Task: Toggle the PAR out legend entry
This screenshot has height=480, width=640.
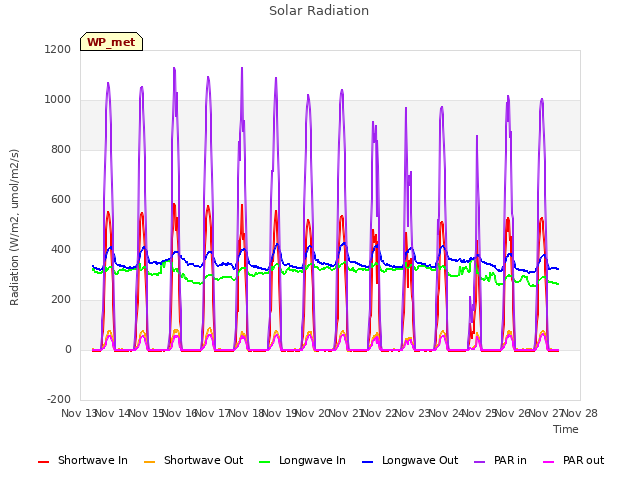Action: point(573,460)
